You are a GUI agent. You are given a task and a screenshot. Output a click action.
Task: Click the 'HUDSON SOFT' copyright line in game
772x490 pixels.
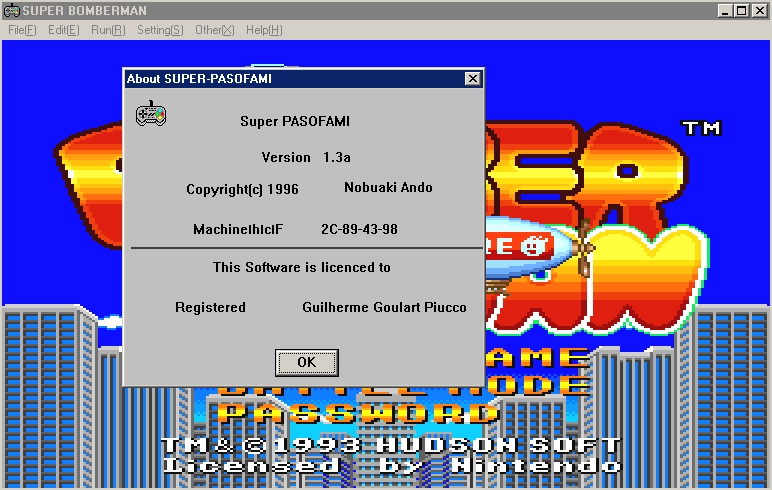pos(391,445)
